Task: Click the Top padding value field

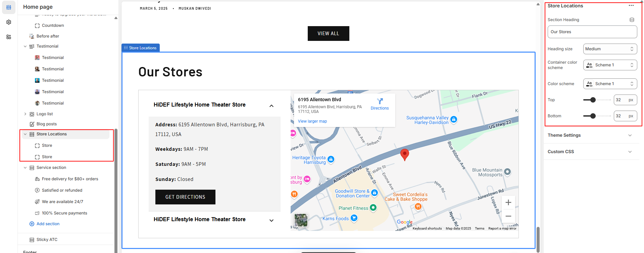Action: 625,100
